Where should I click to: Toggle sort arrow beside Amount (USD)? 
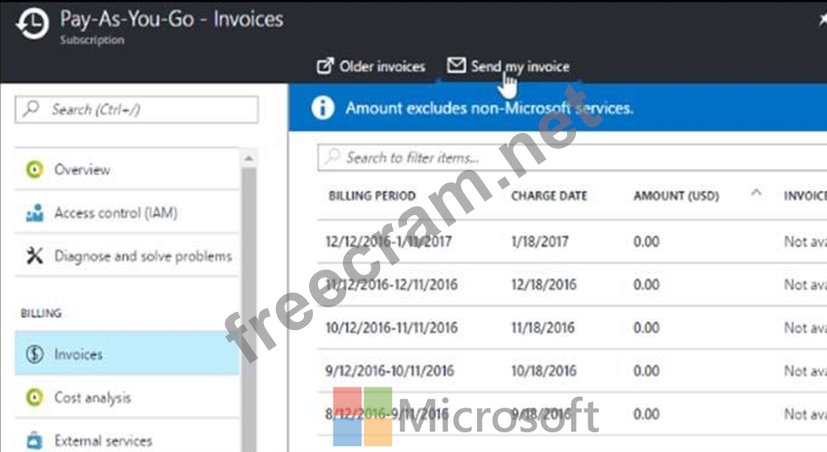(756, 193)
